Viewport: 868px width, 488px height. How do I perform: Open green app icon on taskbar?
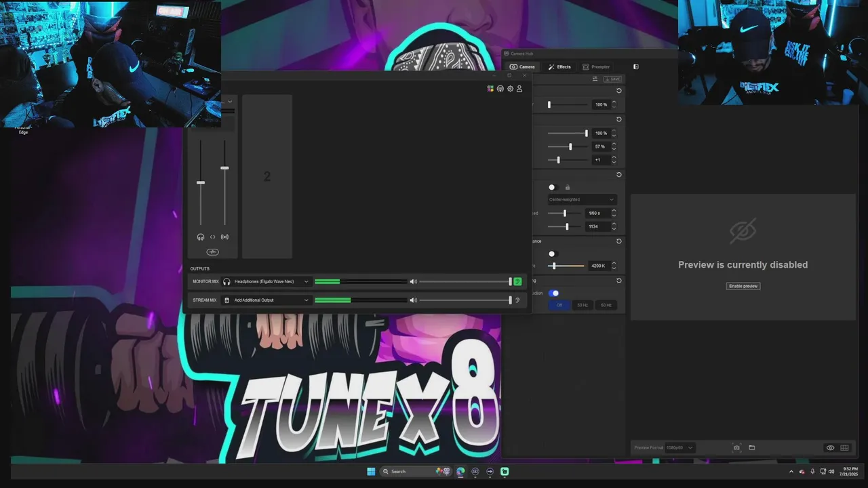[505, 471]
